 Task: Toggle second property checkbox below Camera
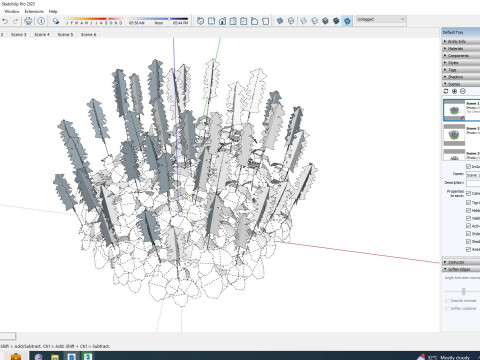pos(468,202)
